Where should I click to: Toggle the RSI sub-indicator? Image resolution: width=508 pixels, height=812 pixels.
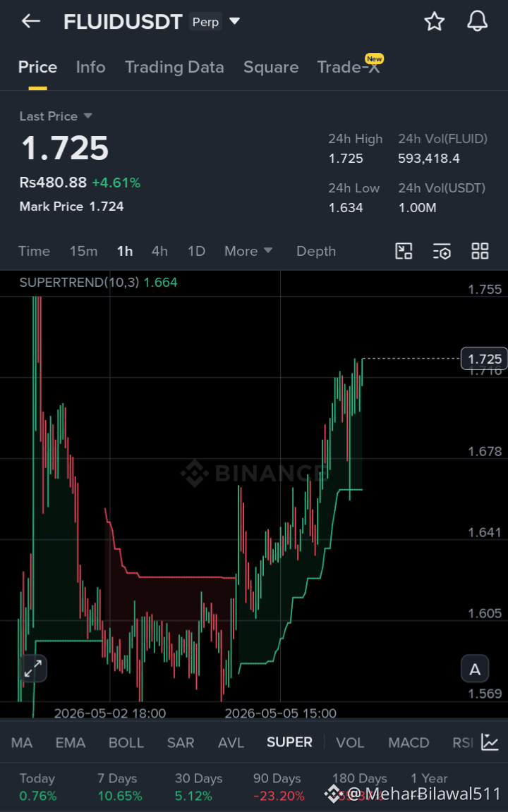tap(462, 743)
